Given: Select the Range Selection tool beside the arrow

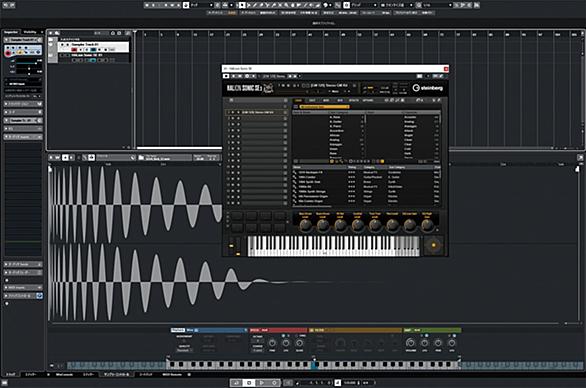Looking at the screenshot, I should [x=249, y=5].
